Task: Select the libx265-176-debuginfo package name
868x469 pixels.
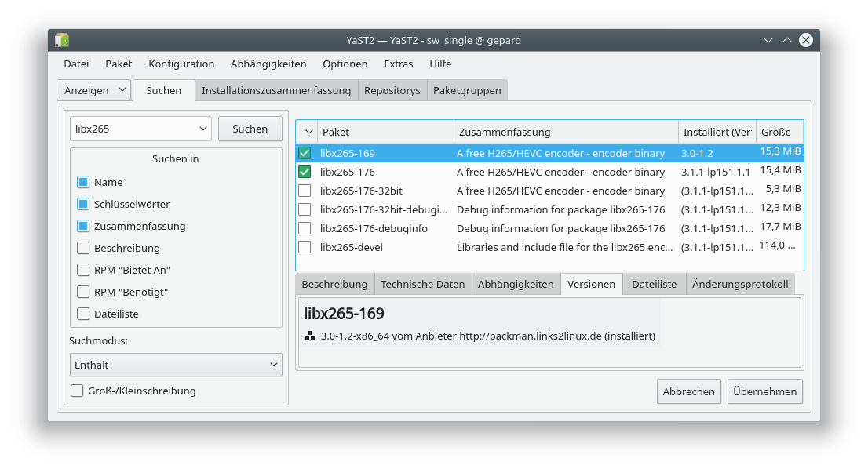Action: (x=374, y=228)
